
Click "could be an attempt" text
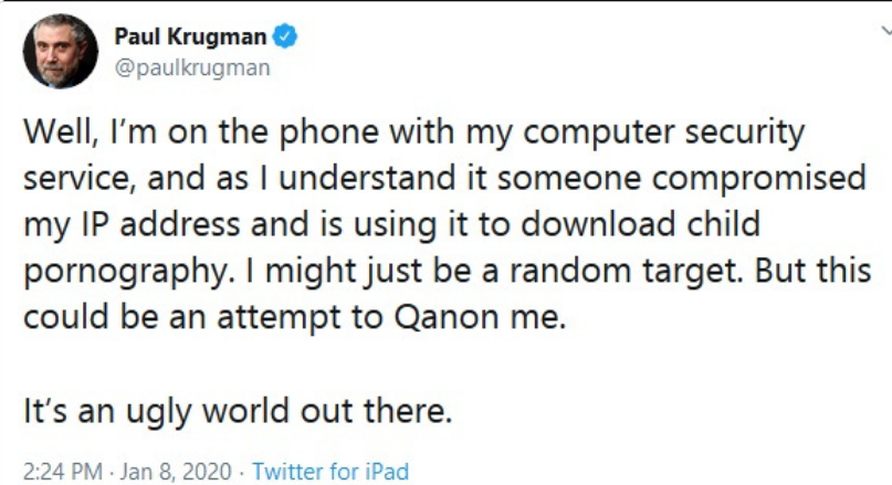[x=181, y=317]
